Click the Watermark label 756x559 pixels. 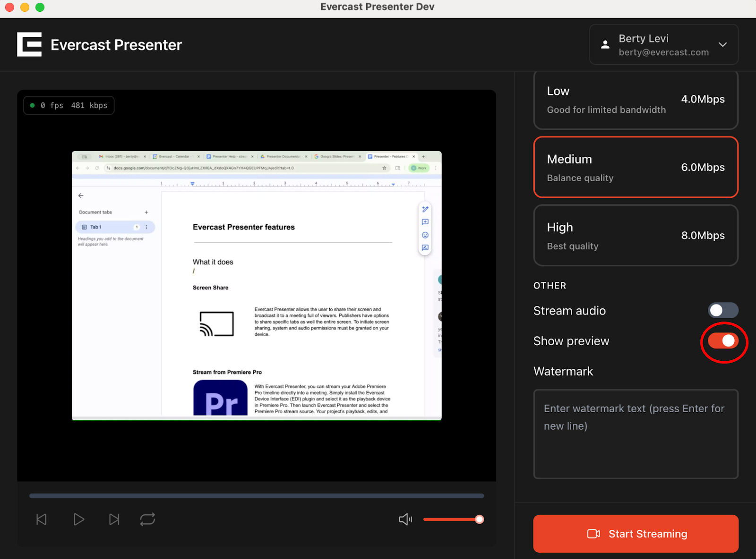coord(563,371)
